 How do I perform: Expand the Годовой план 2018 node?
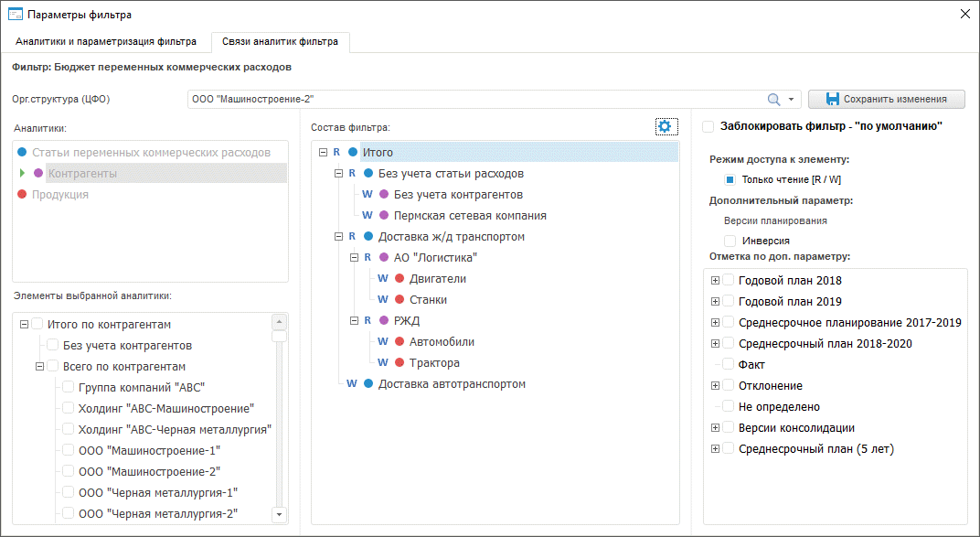tap(715, 281)
